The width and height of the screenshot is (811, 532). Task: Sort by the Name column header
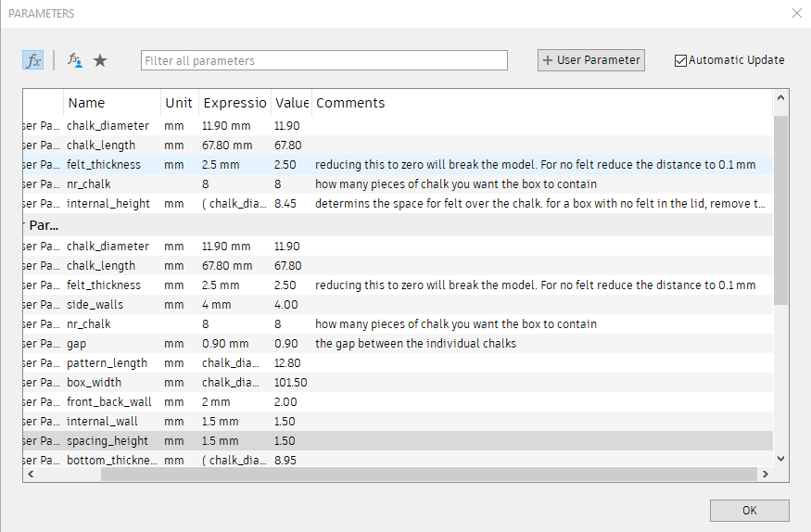click(x=112, y=103)
